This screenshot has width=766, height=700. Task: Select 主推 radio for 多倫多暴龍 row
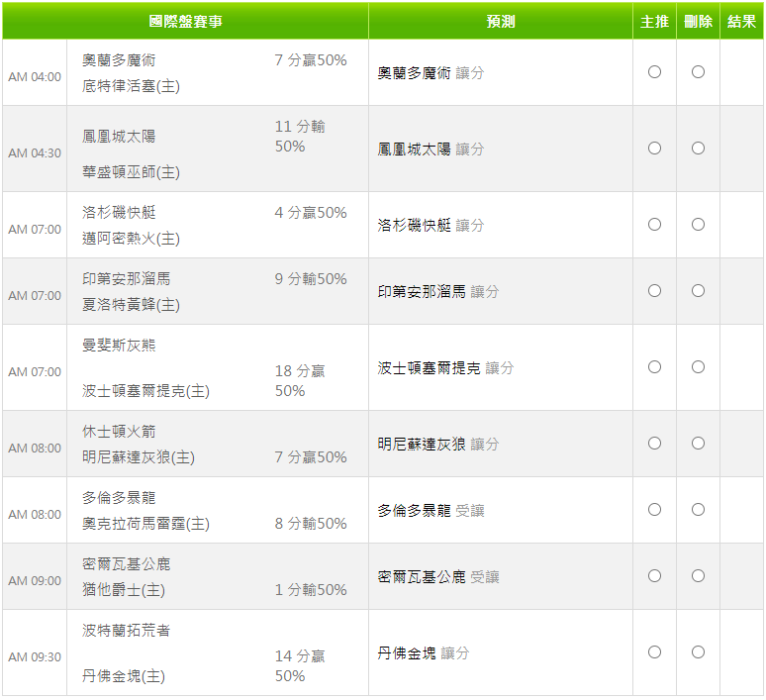pos(654,510)
